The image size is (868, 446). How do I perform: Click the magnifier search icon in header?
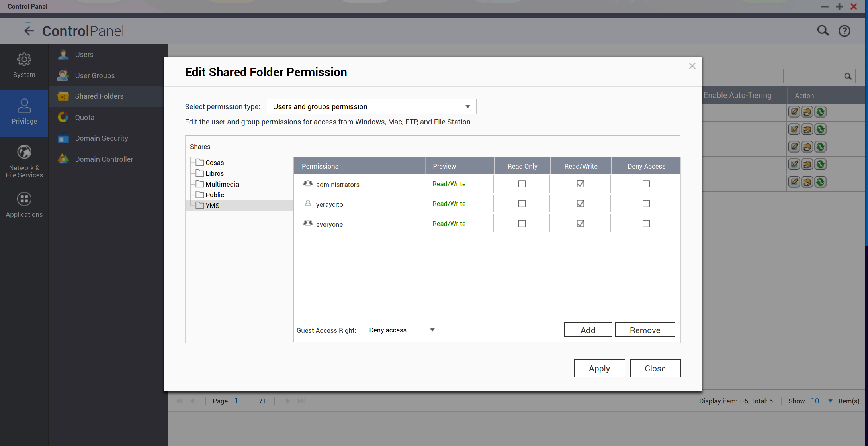click(823, 31)
